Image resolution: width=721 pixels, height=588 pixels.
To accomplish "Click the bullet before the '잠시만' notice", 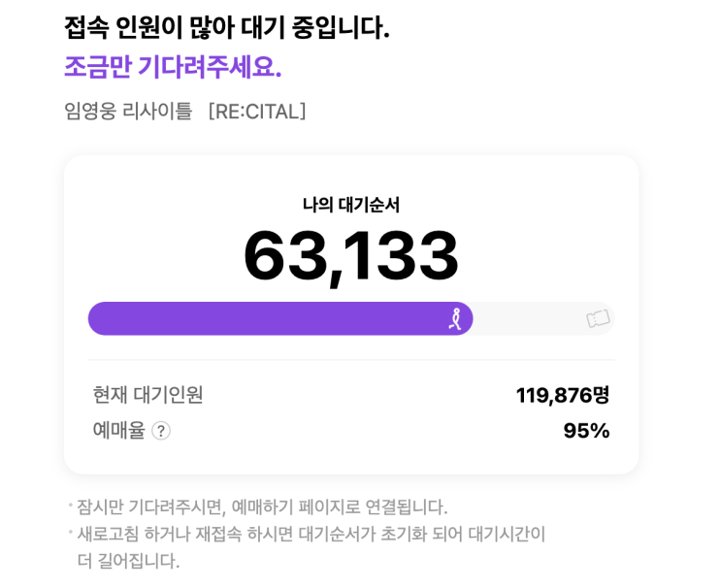I will point(70,505).
